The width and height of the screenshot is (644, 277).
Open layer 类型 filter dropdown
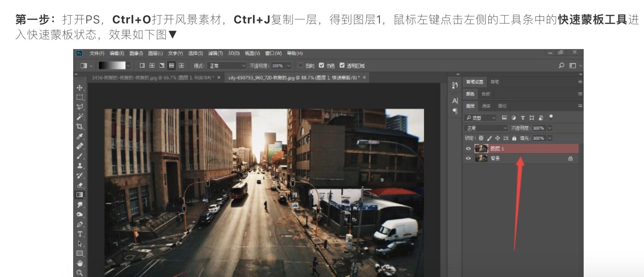coord(480,118)
